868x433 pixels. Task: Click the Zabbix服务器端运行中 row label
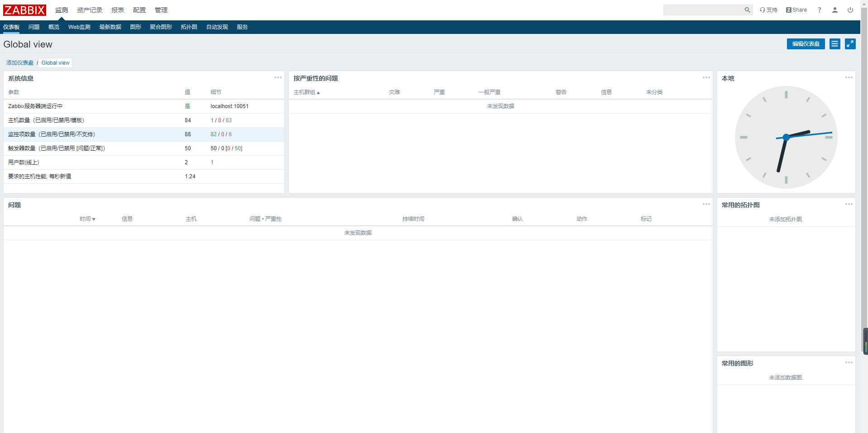35,106
